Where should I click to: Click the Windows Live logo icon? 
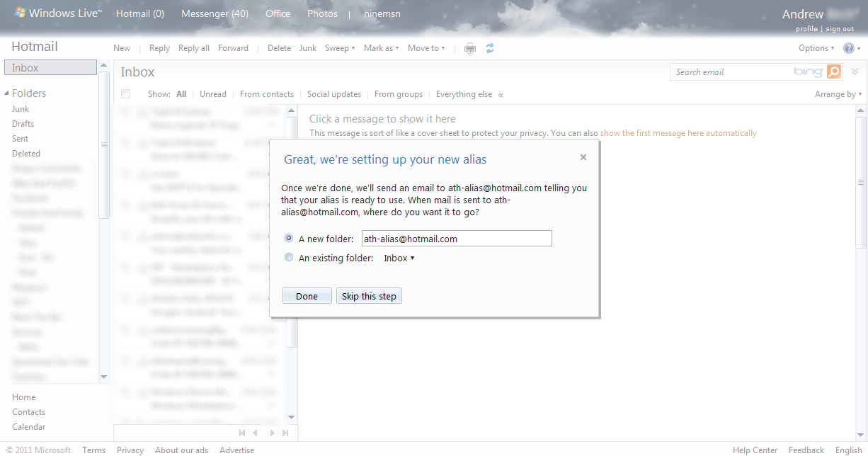[x=20, y=13]
